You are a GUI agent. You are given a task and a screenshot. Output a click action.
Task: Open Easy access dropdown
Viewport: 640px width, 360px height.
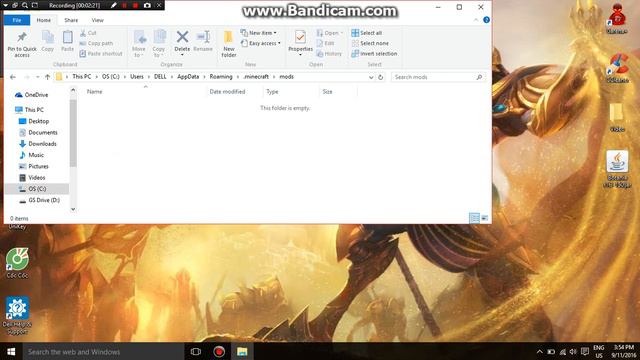[260, 43]
